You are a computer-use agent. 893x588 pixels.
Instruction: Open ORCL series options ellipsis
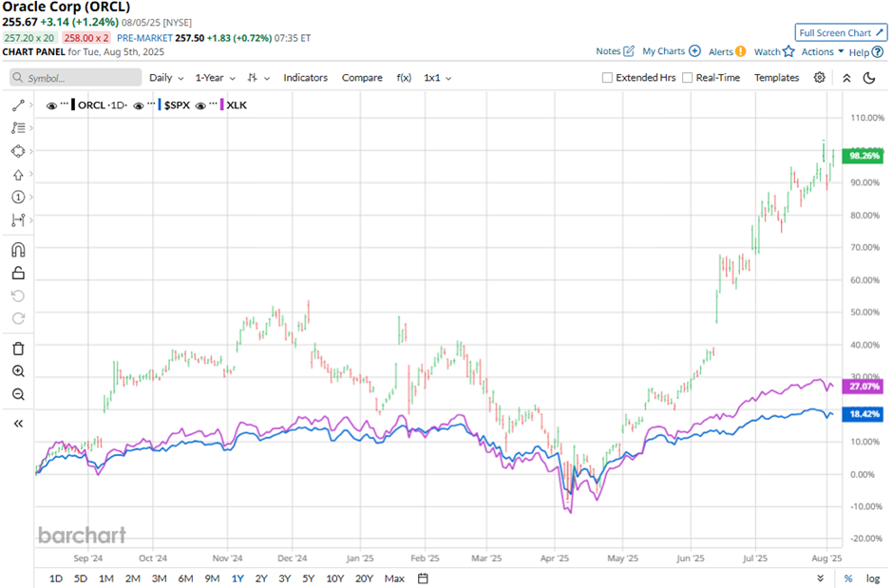(65, 104)
